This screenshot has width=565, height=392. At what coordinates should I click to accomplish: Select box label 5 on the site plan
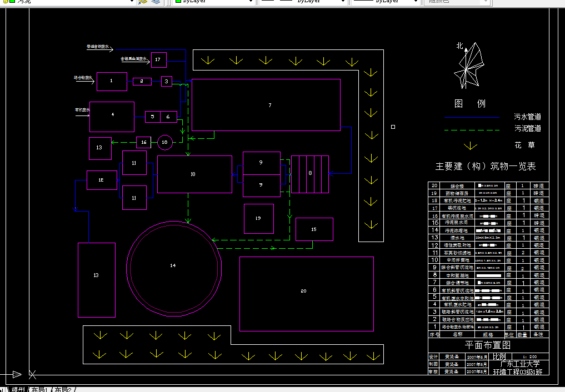[x=152, y=117]
